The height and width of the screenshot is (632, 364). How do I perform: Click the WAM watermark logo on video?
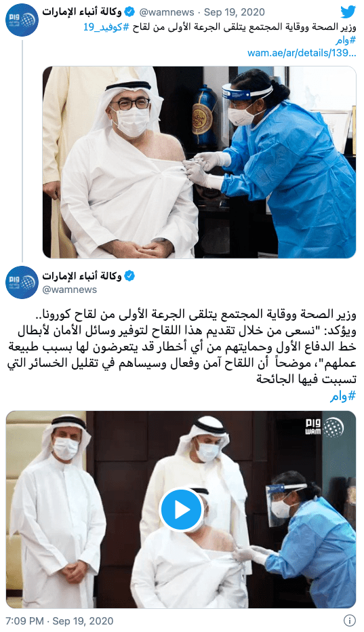tap(324, 428)
